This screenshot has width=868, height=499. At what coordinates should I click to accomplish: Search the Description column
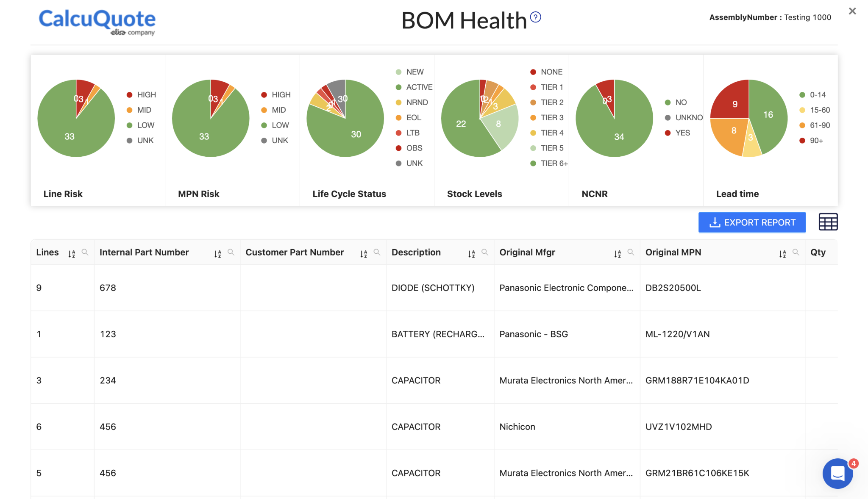[x=484, y=252]
